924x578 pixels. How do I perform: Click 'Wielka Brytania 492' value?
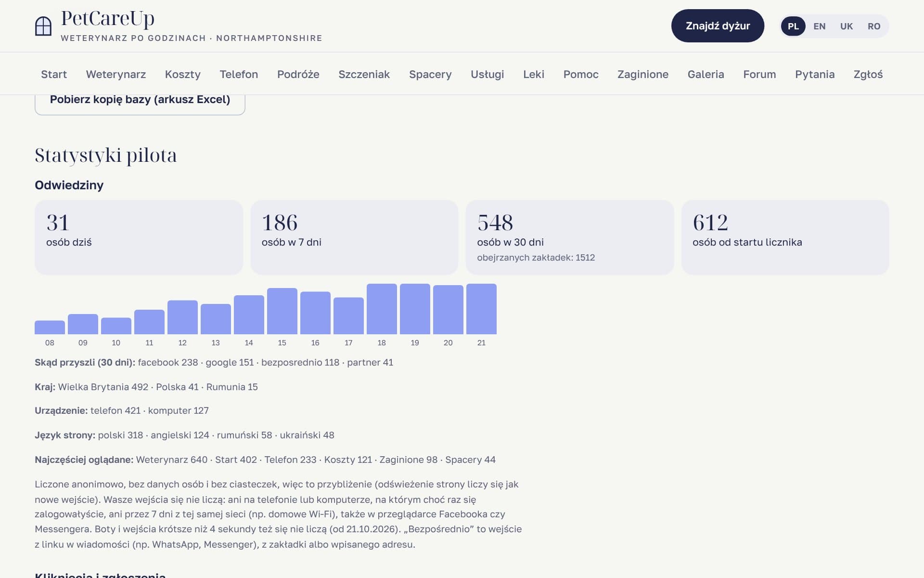pos(103,387)
